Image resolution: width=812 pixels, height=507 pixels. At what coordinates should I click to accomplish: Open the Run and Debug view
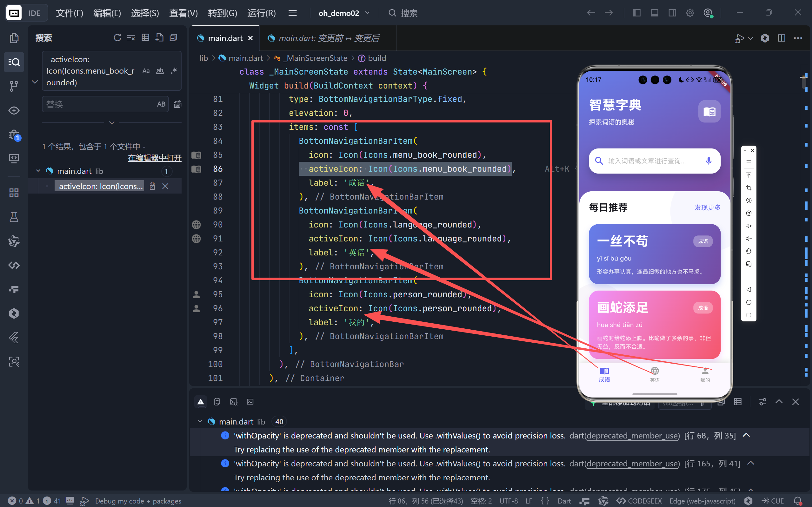click(x=14, y=135)
